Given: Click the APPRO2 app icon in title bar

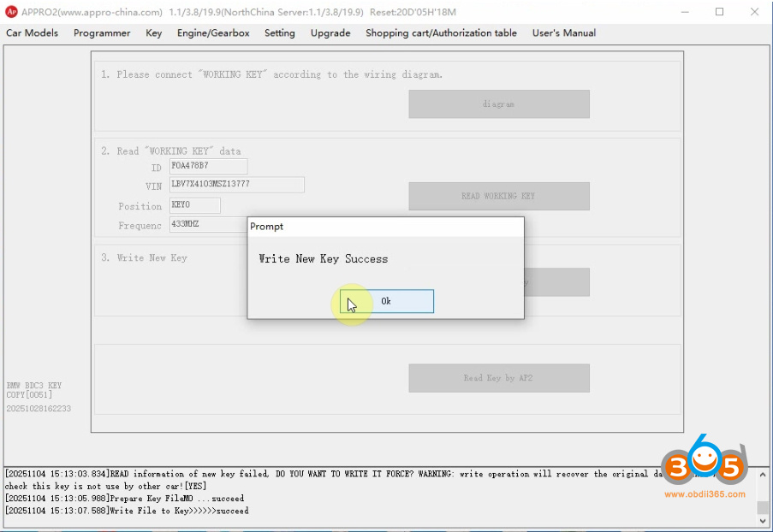Looking at the screenshot, I should 12,12.
